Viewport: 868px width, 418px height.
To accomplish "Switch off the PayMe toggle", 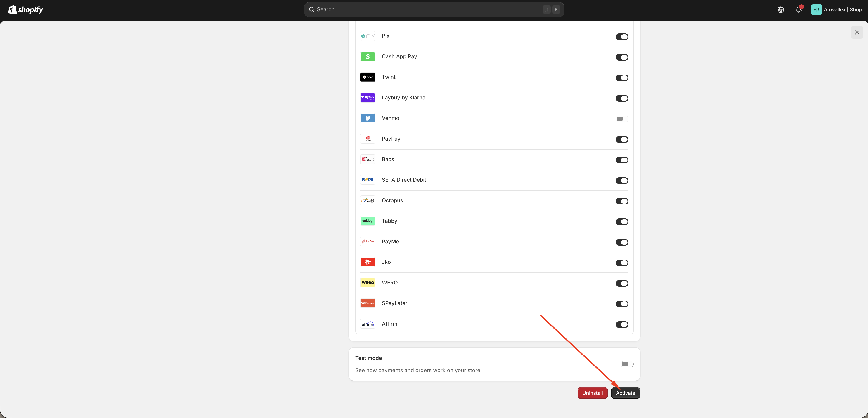I will [x=622, y=242].
